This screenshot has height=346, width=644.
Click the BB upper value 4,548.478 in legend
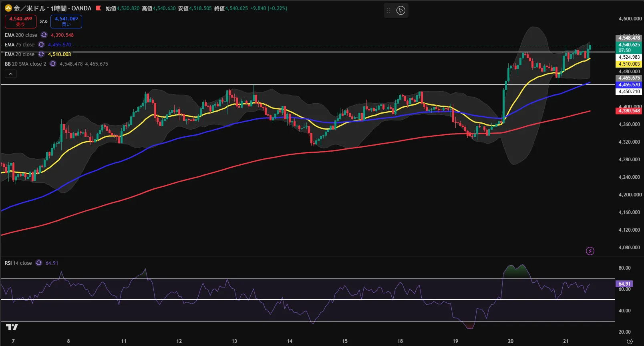pyautogui.click(x=71, y=64)
